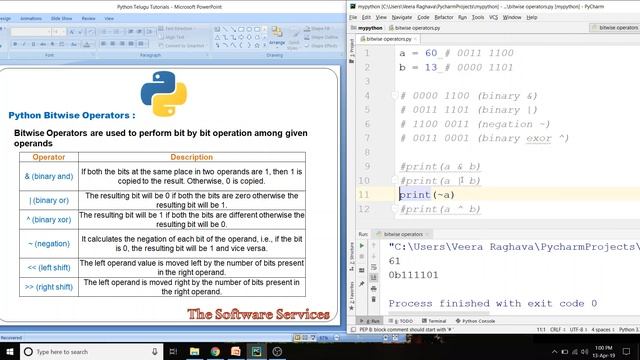Image resolution: width=640 pixels, height=360 pixels.
Task: Open the Terminal tool window tab
Action: (434, 321)
